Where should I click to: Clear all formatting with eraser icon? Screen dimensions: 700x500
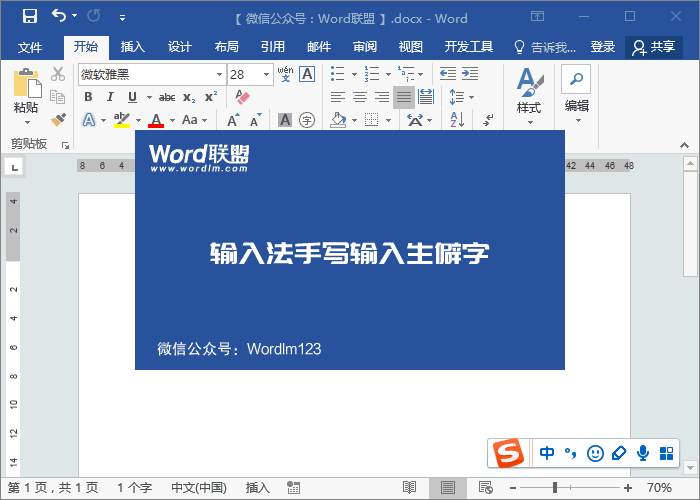click(242, 97)
